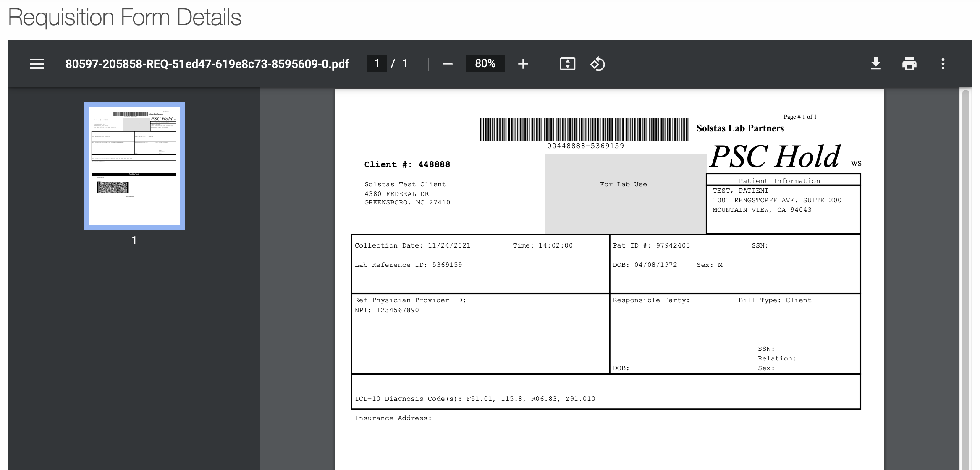Click the Insurance Address: label
Viewport: 980px width, 470px height.
click(x=393, y=418)
